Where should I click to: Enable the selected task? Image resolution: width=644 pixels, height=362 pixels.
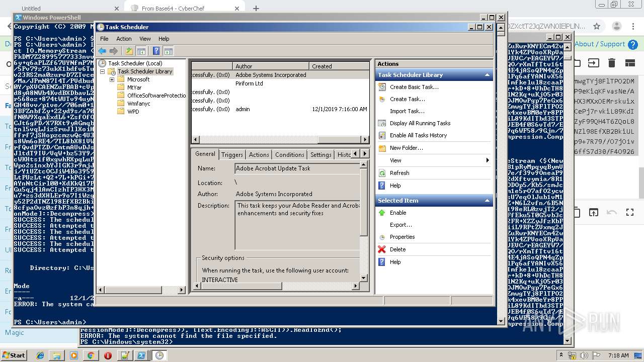click(x=398, y=213)
